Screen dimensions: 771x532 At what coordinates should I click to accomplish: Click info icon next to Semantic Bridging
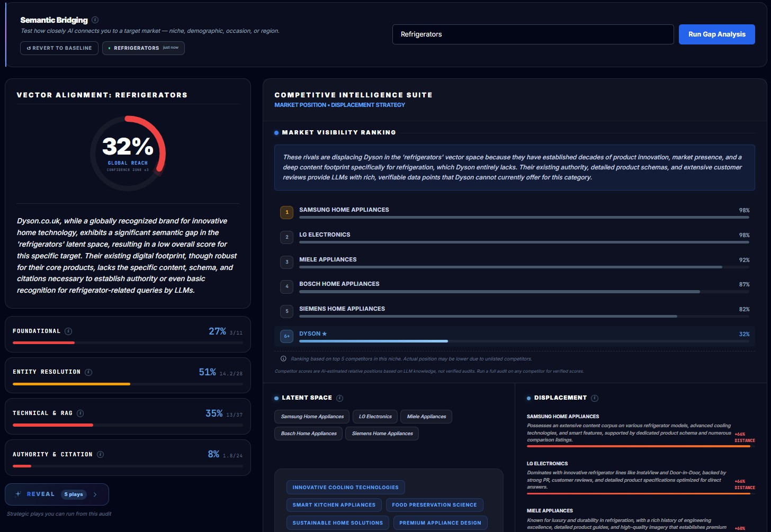click(x=95, y=20)
